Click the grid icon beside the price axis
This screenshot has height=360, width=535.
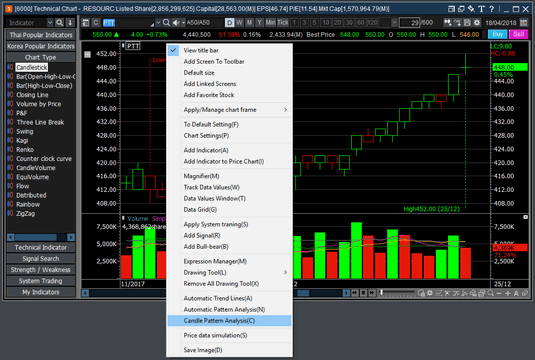tap(87, 54)
